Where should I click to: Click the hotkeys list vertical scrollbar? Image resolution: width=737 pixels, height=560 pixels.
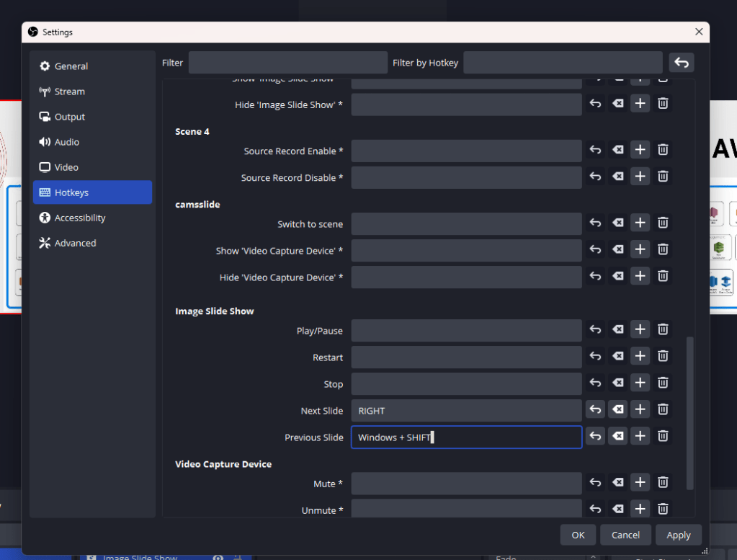pos(689,413)
